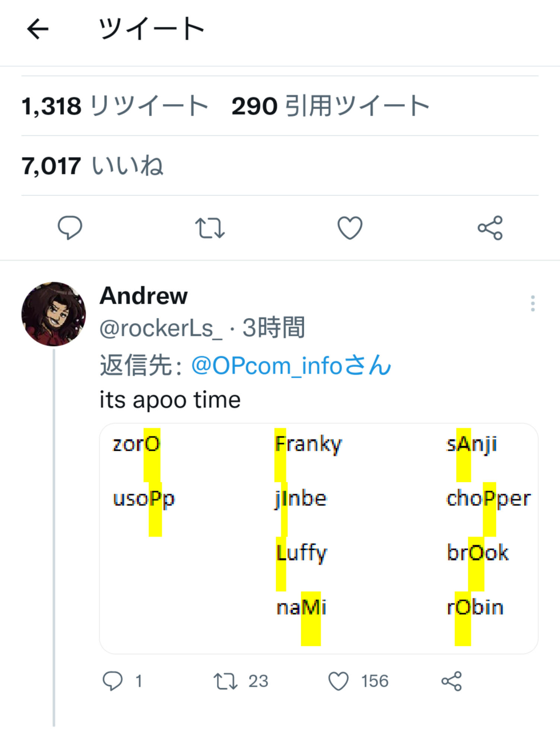
Task: Like Andrew's reply with 156 likes
Action: pos(338,681)
